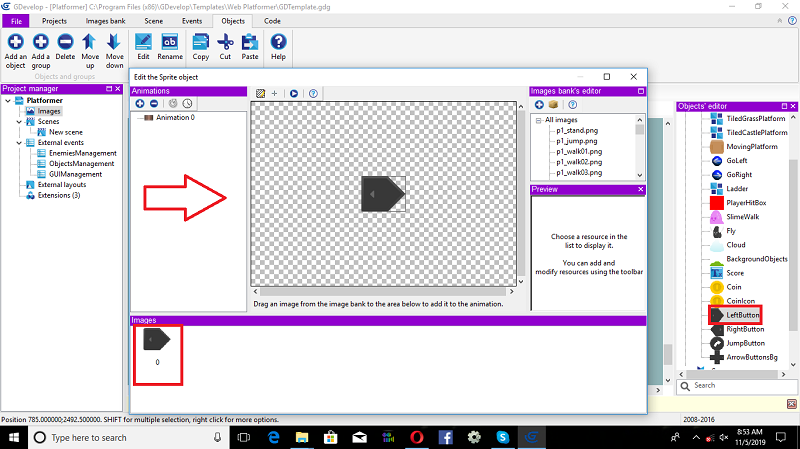Image resolution: width=800 pixels, height=449 pixels.
Task: Click the Objects' editor Search field
Action: (x=737, y=386)
